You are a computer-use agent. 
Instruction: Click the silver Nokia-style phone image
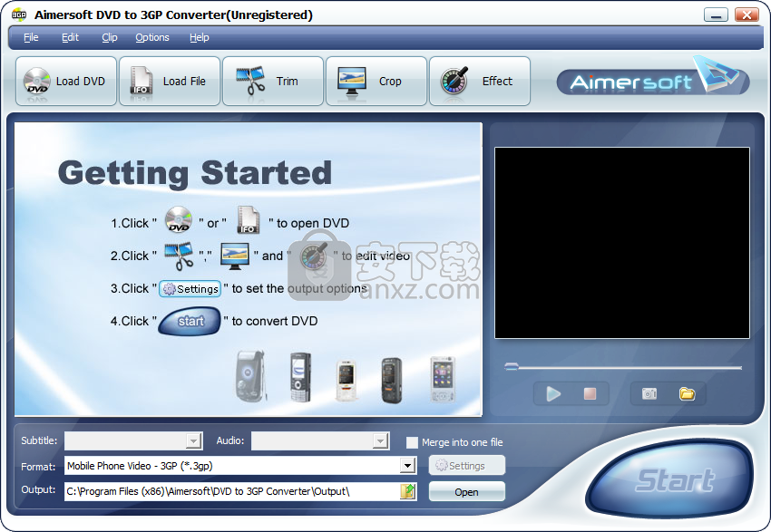(x=443, y=380)
